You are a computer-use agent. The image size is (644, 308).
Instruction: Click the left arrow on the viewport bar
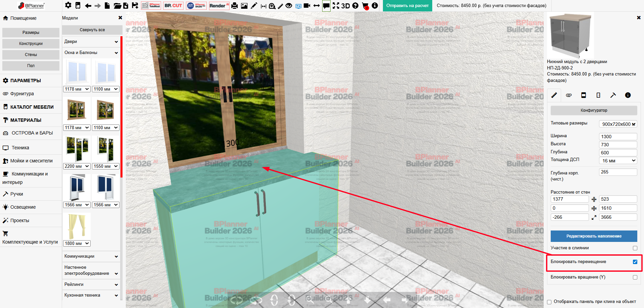click(387, 300)
